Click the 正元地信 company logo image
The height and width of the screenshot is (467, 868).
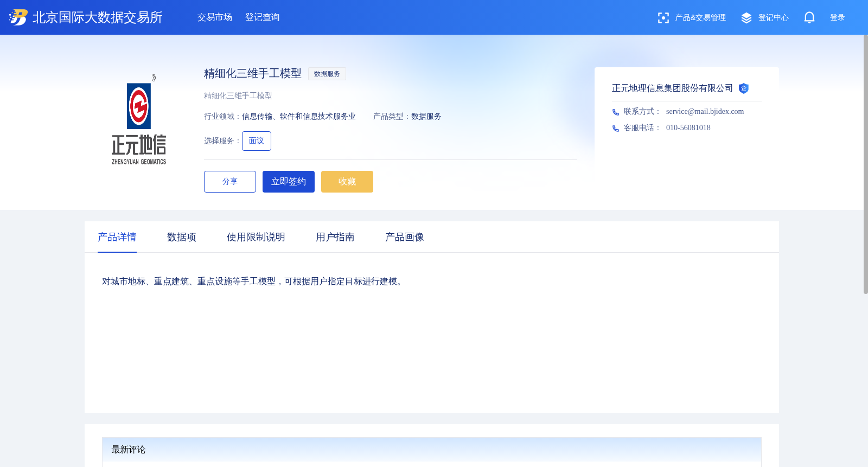click(x=139, y=119)
